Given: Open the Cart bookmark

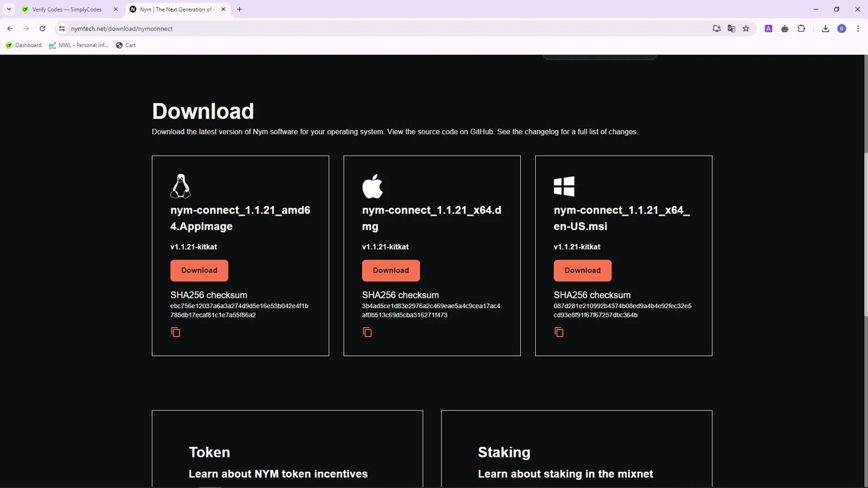Looking at the screenshot, I should (126, 45).
